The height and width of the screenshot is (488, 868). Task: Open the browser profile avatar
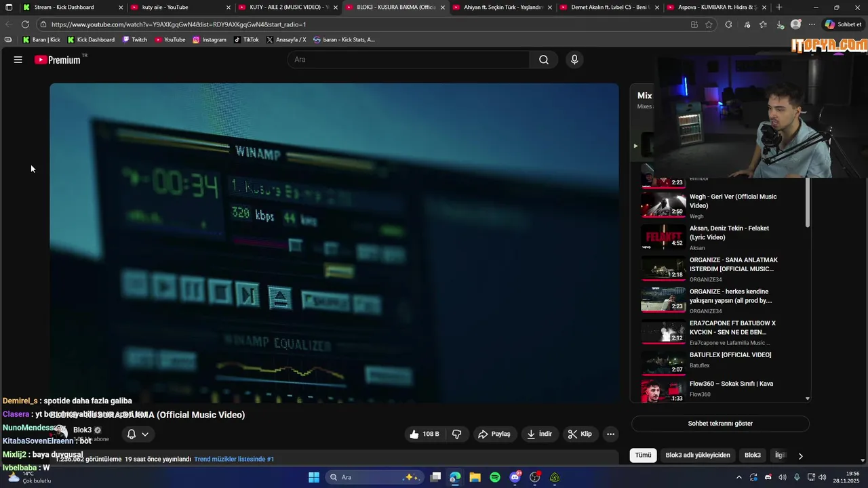coord(796,24)
